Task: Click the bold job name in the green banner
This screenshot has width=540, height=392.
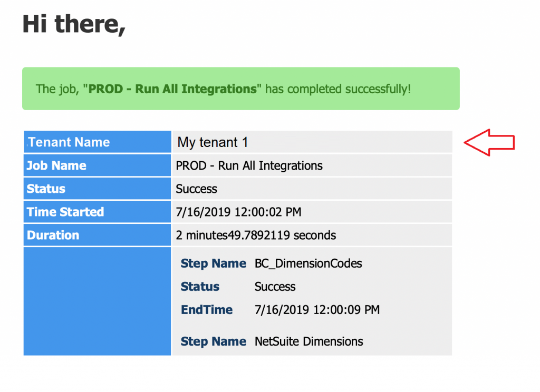Action: tap(172, 89)
